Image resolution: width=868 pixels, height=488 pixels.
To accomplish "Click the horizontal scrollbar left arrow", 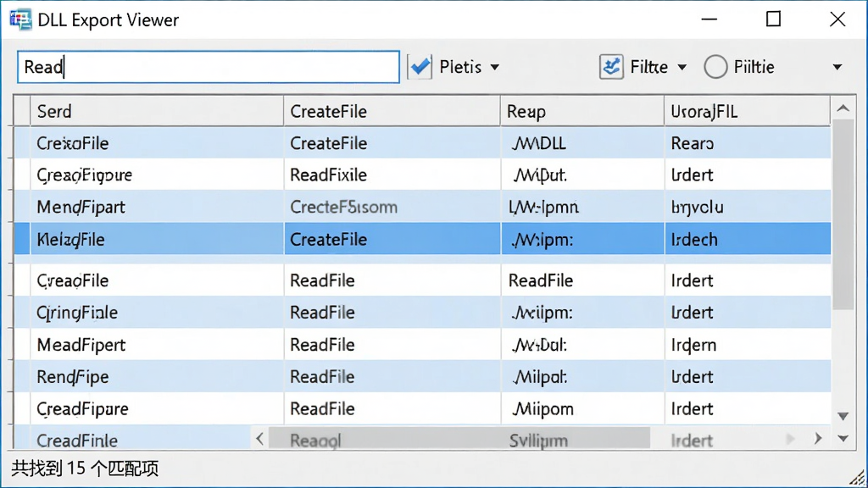I will tap(259, 440).
